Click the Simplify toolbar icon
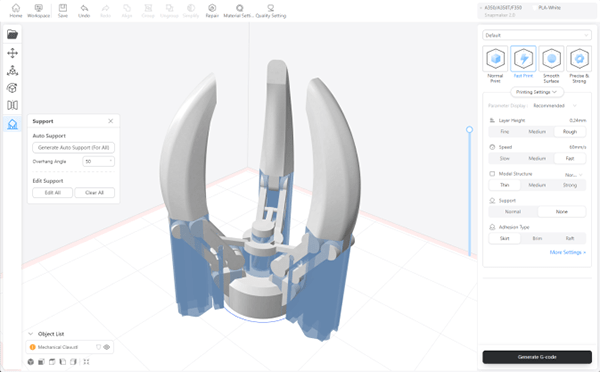Viewport: 600px width, 372px height. coord(191,11)
